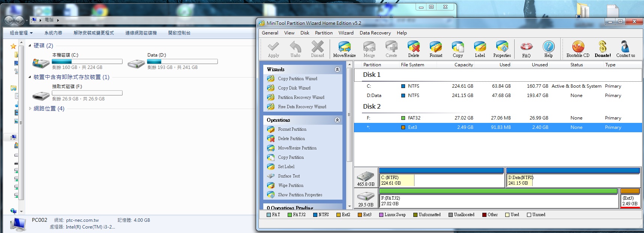Open Show Partition Properties

click(x=300, y=195)
